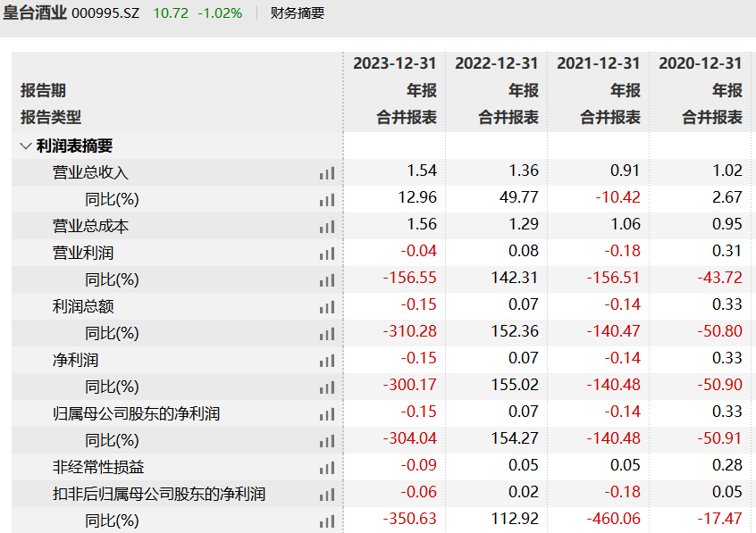View the chart icon for 利润总额
The width and height of the screenshot is (756, 533).
[327, 307]
